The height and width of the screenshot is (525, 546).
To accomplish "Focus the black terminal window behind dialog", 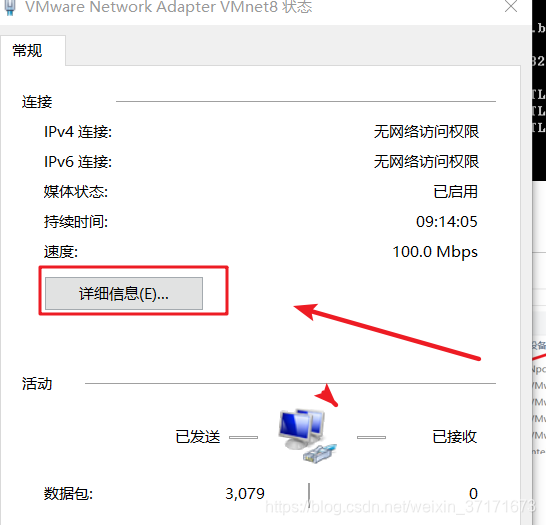I will point(539,91).
